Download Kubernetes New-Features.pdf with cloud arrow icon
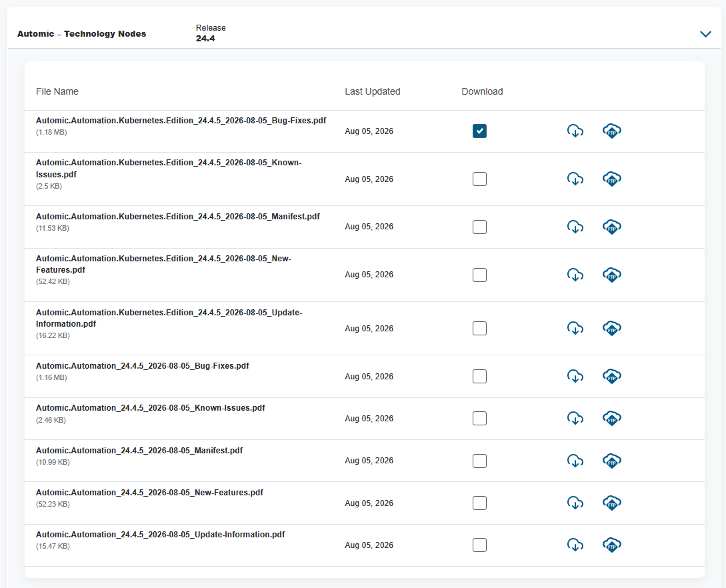The width and height of the screenshot is (726, 588). pos(575,275)
